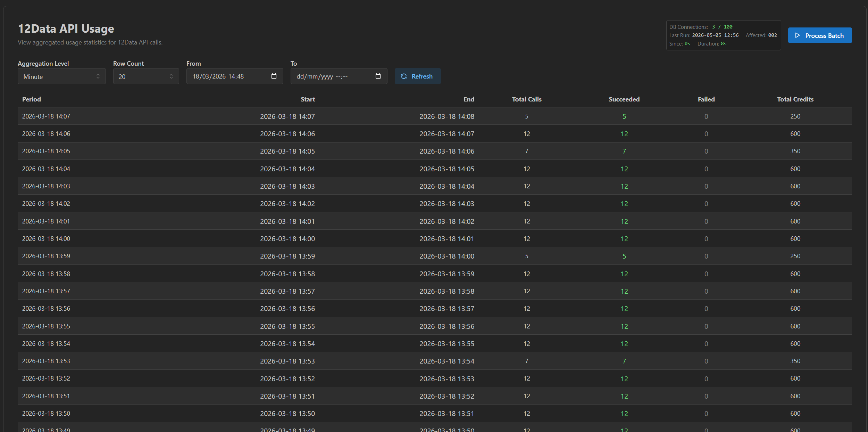Open the Row Count dropdown showing 20

tap(146, 76)
